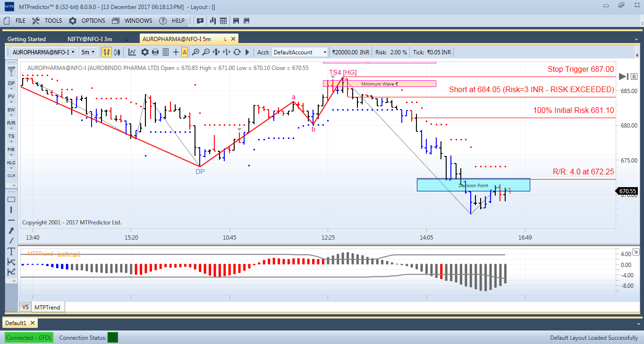The height and width of the screenshot is (344, 644).
Task: Save the layout floppy icon
Action: tap(236, 21)
